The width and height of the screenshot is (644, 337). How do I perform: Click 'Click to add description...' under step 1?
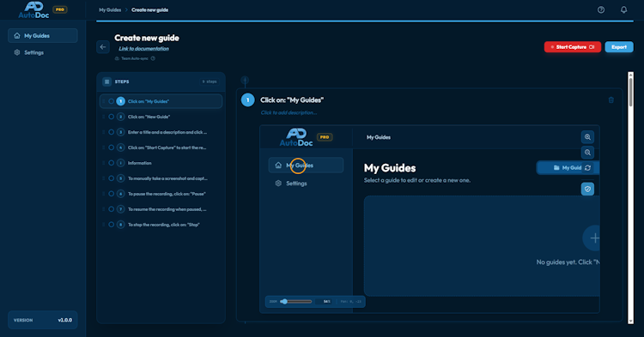click(x=289, y=112)
